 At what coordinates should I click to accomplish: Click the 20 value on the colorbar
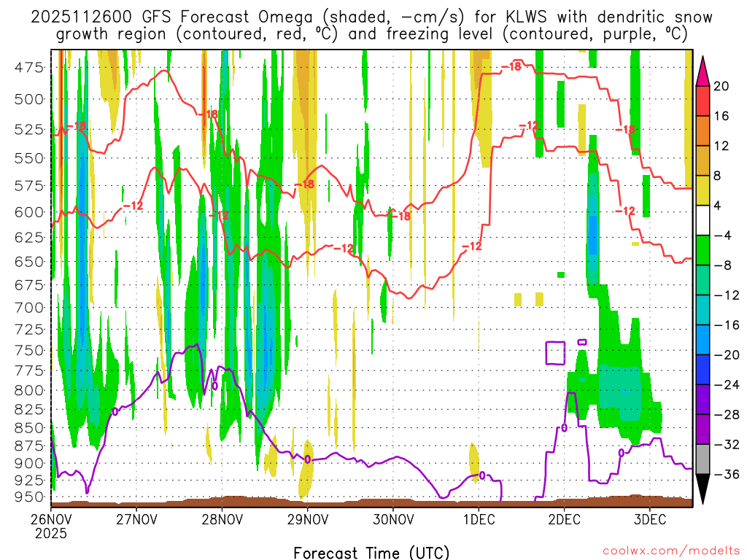point(721,86)
